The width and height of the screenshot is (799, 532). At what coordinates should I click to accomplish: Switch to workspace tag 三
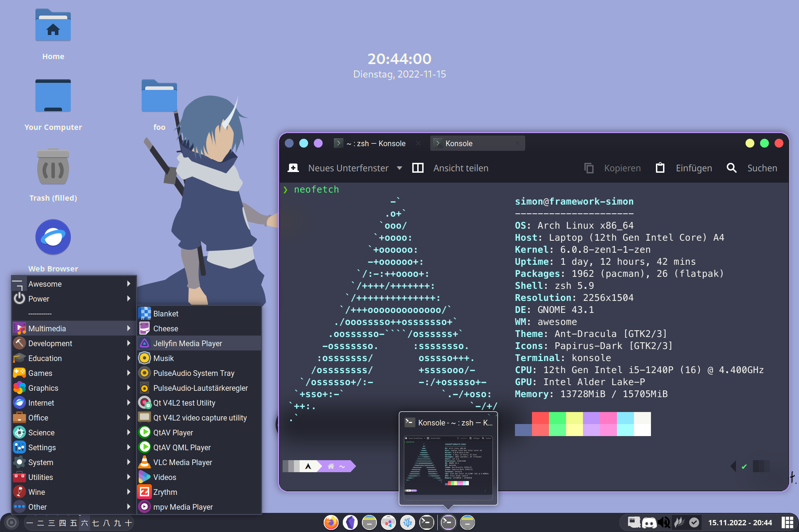52,523
